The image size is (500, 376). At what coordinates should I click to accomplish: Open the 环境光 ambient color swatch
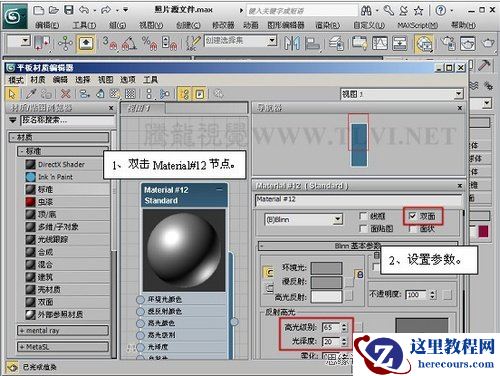click(326, 268)
